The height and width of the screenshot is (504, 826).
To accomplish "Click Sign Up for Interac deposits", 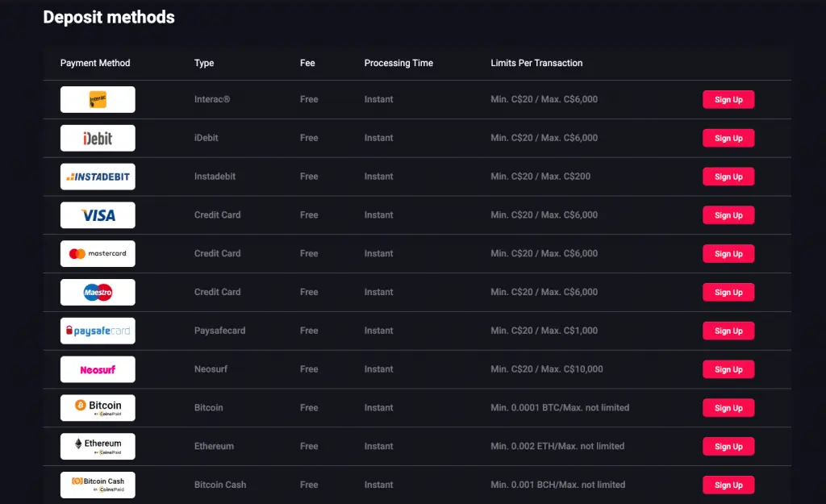I will tap(728, 99).
